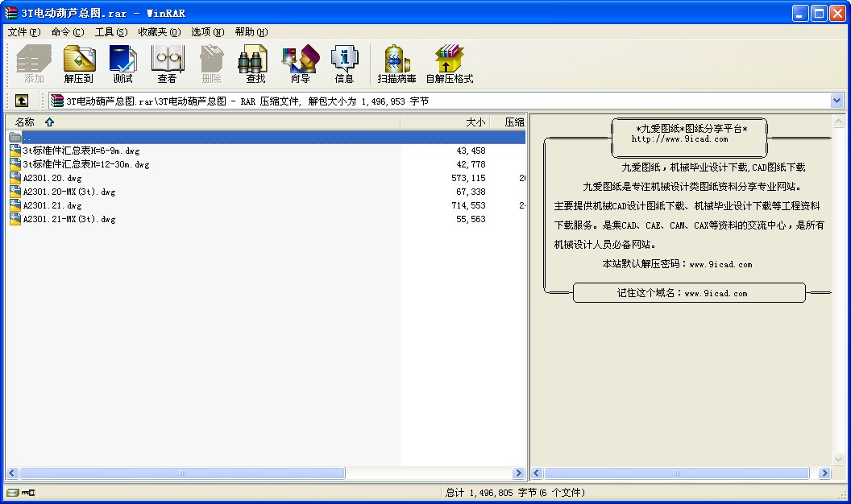The height and width of the screenshot is (504, 851).
Task: Sort by the Name (名称) column header
Action: pyautogui.click(x=202, y=122)
